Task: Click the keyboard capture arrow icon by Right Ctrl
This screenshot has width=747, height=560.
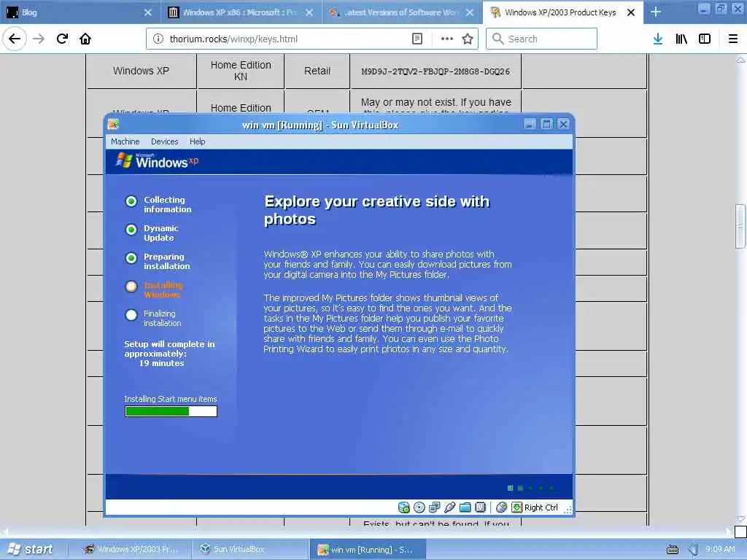Action: point(516,507)
